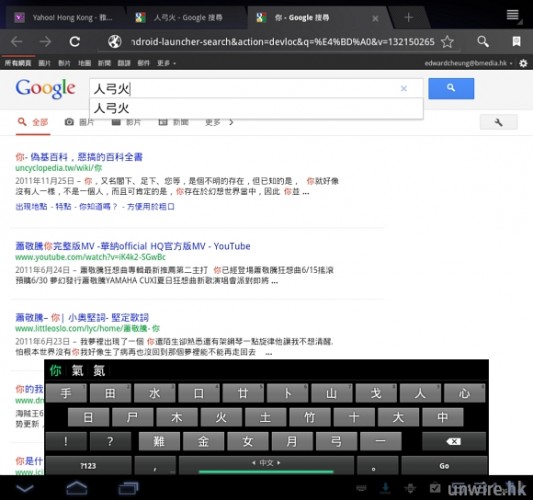Bookmark page with the star icon

click(x=447, y=42)
